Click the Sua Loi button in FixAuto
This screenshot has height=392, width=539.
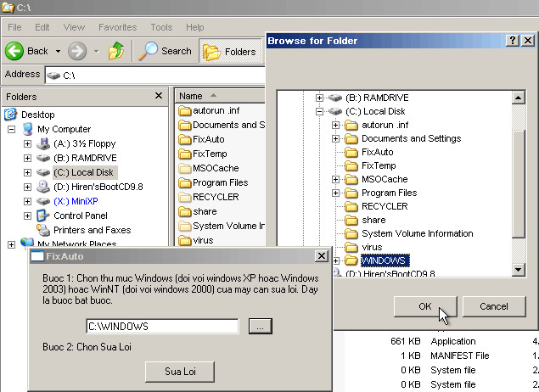180,372
